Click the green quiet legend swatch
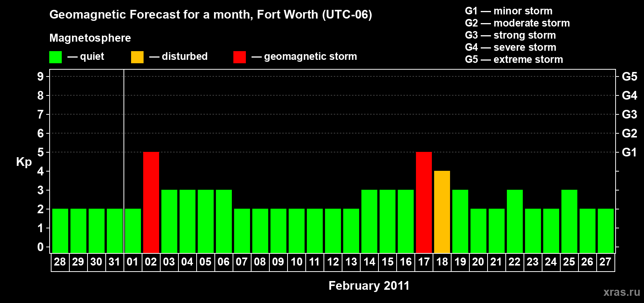644x303 pixels. (x=55, y=57)
